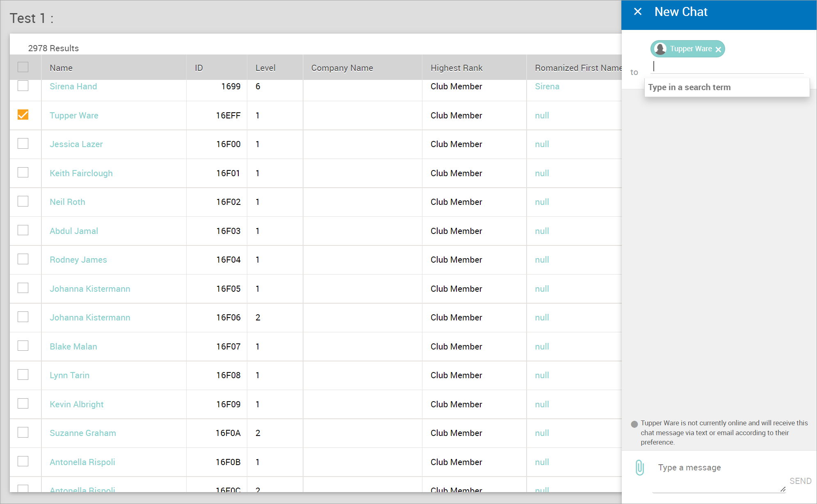Open Suzanne Graham's name link

point(83,433)
